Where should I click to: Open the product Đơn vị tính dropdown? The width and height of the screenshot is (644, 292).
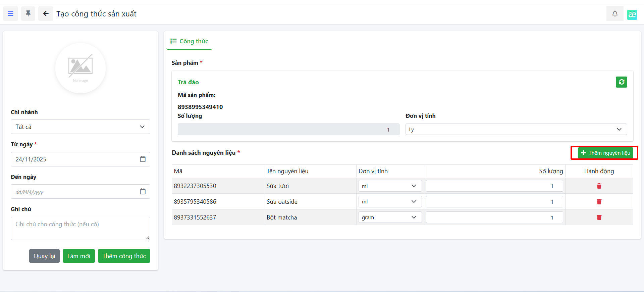[516, 130]
